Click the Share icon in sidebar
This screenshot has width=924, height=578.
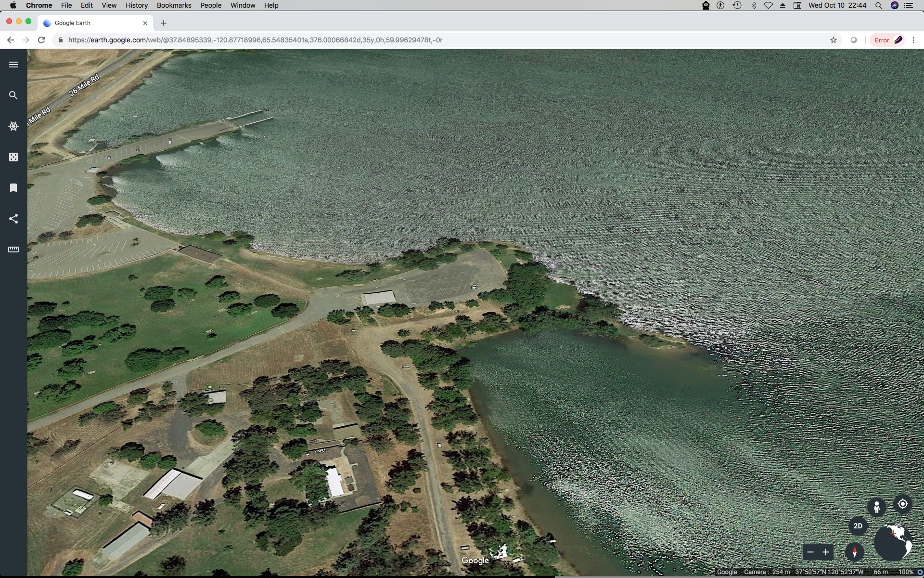point(13,219)
